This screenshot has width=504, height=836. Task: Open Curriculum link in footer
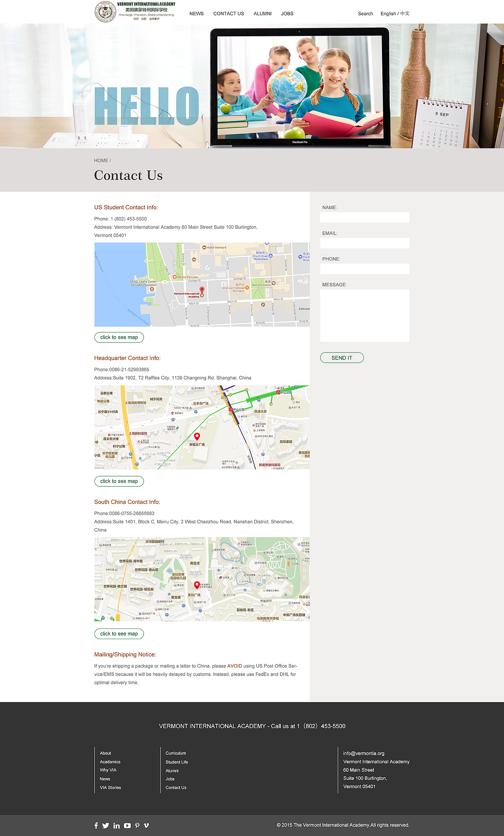[x=176, y=753]
